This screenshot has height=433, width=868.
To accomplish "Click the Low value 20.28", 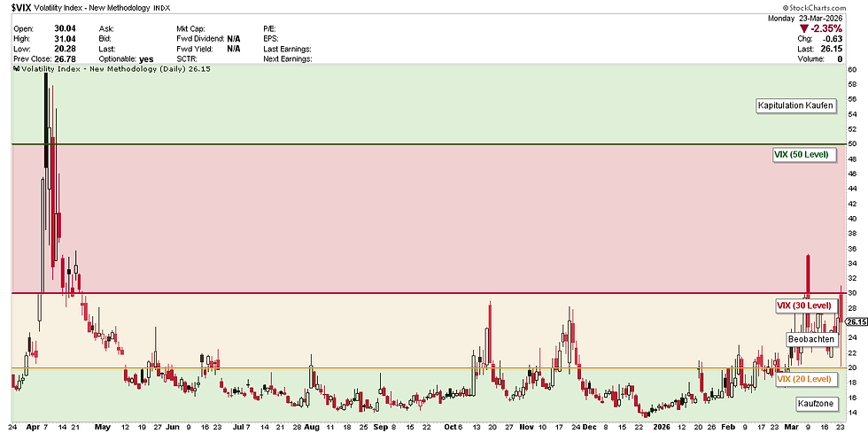I will (65, 49).
